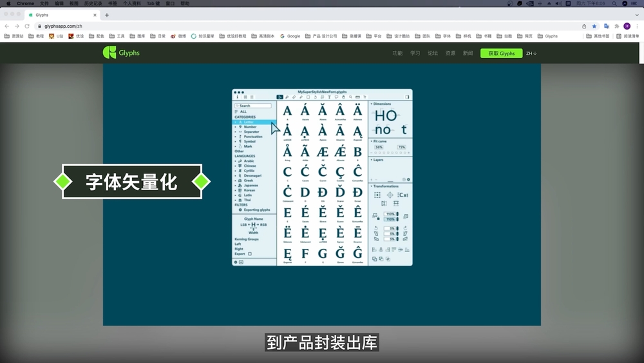Viewport: 644px width, 363px height.
Task: Select the Text tool T in Glyphs toolbar
Action: point(329,97)
